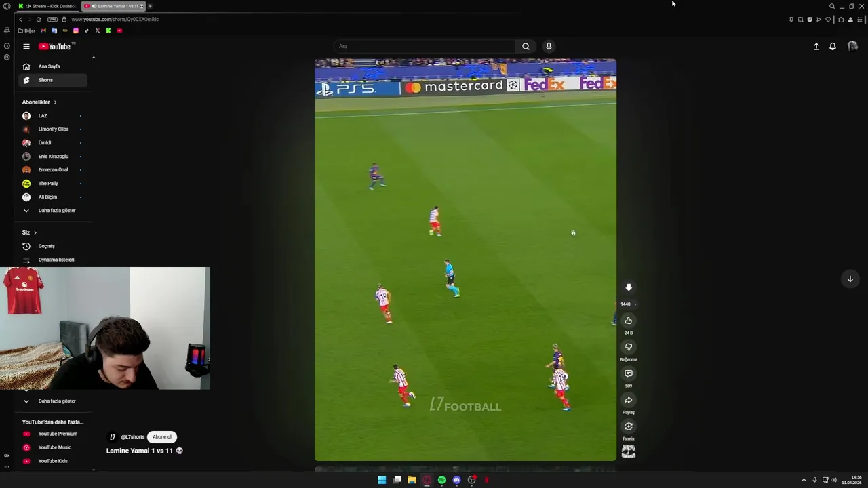Like the Short with thumbs up

pyautogui.click(x=629, y=321)
